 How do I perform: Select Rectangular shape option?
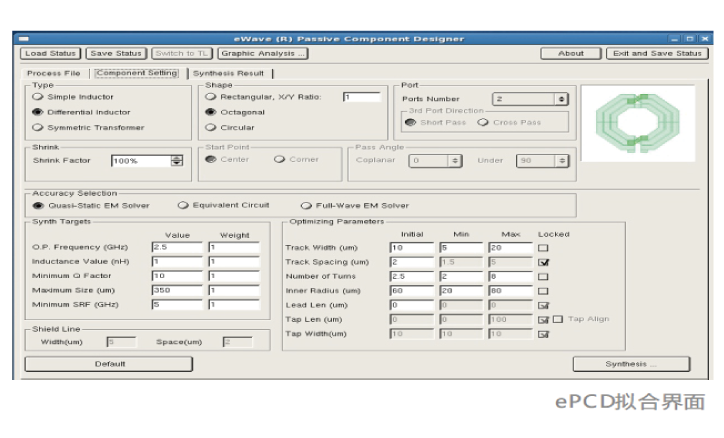click(264, 97)
